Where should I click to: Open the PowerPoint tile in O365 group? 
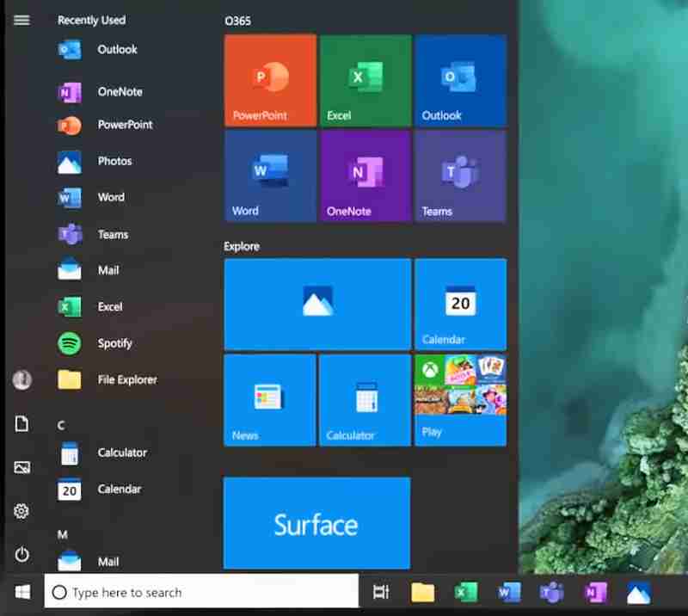[x=269, y=80]
